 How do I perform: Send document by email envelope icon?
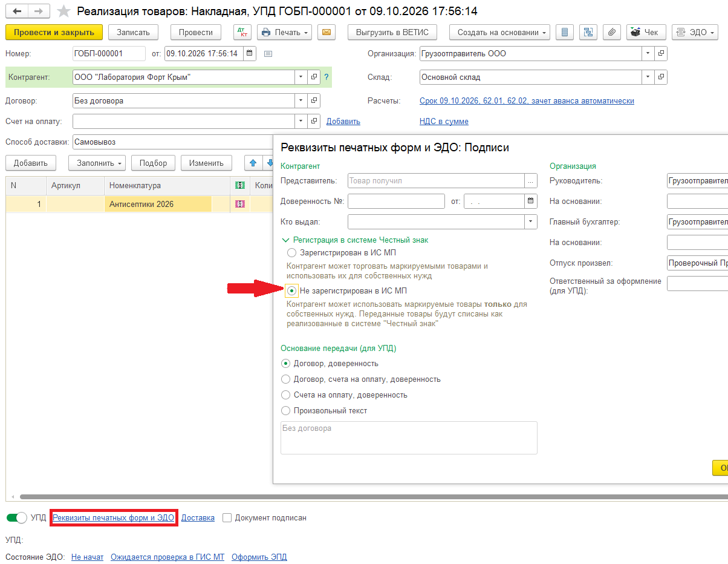327,32
